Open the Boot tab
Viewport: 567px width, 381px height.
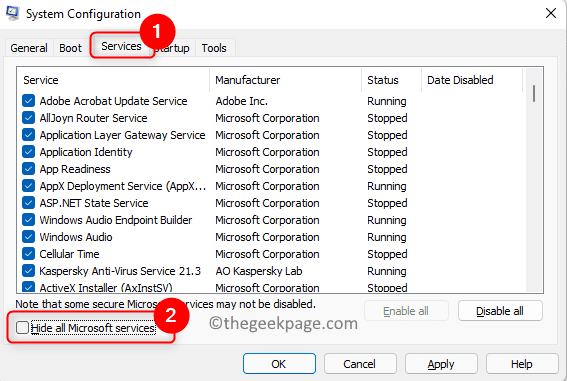point(71,48)
